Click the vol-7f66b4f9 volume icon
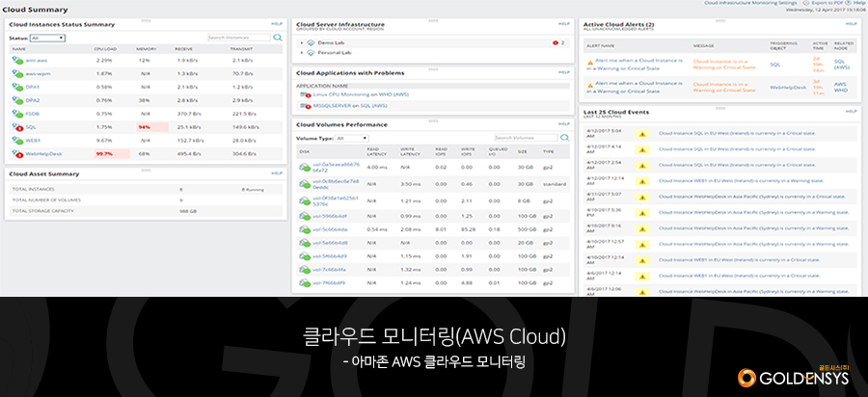Viewport: 868px width, 397px height. point(305,282)
